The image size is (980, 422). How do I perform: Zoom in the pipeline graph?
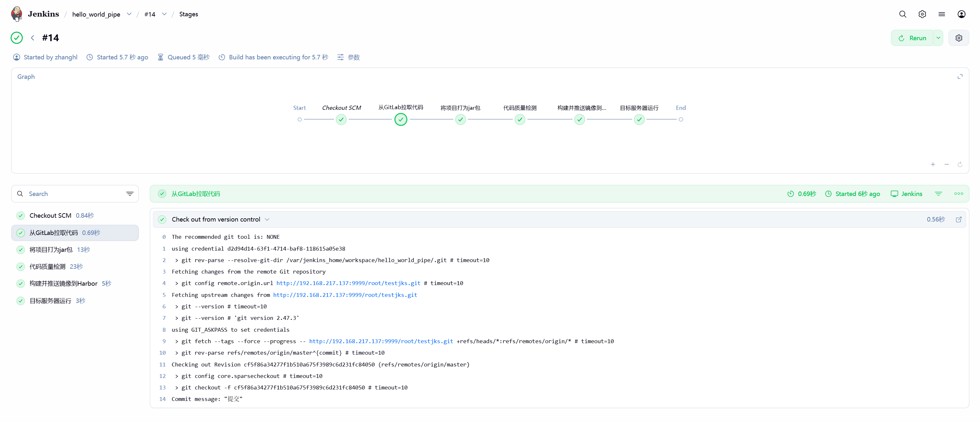tap(933, 164)
